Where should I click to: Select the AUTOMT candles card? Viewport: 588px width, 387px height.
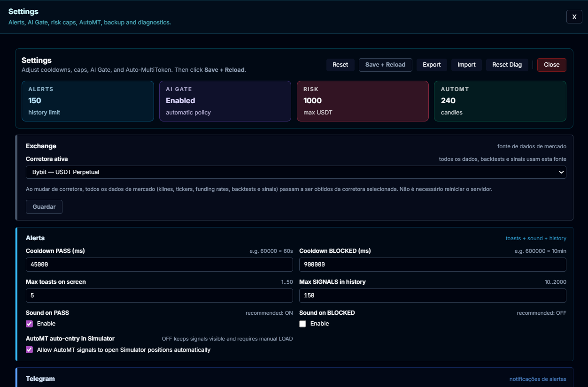click(x=500, y=101)
